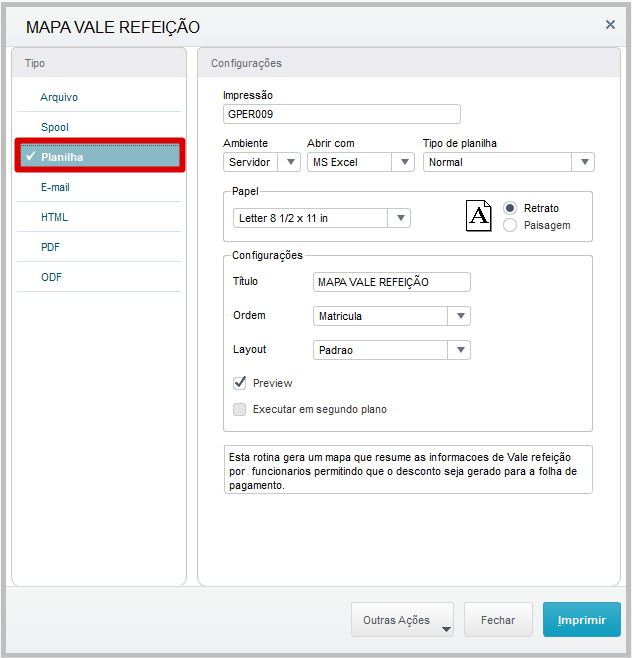This screenshot has width=632, height=658.
Task: Close the MAPA VALE REFEIÇÃO dialog
Action: pyautogui.click(x=610, y=25)
